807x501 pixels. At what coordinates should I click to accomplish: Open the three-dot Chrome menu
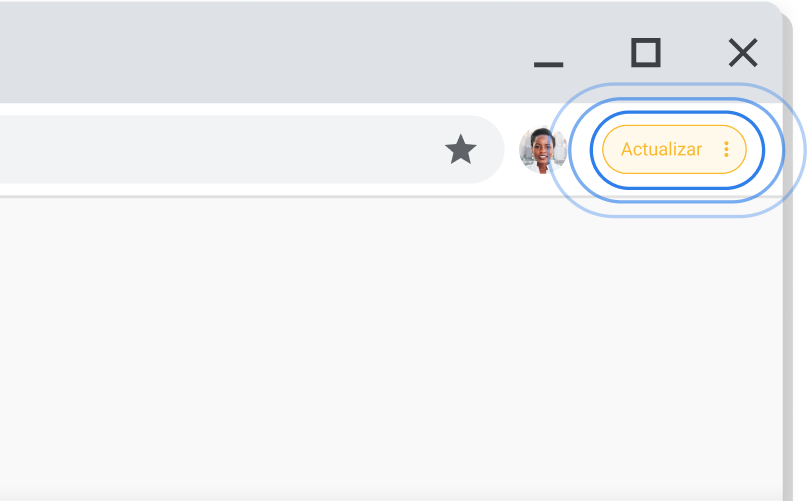point(727,150)
